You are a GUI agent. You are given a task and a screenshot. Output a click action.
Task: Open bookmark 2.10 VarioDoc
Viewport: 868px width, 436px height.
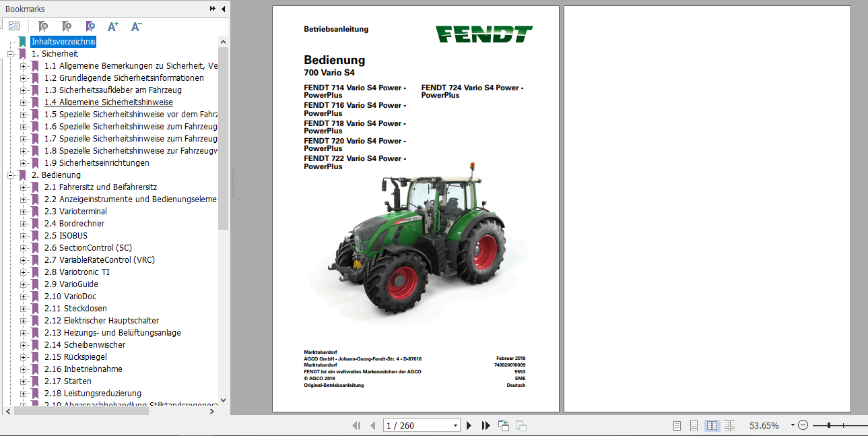click(x=71, y=297)
